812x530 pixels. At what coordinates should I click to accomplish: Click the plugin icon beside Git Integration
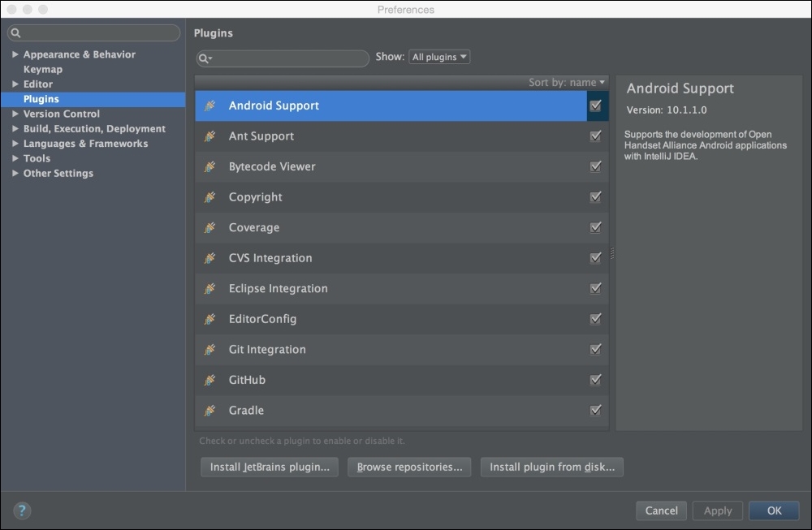[x=209, y=350]
